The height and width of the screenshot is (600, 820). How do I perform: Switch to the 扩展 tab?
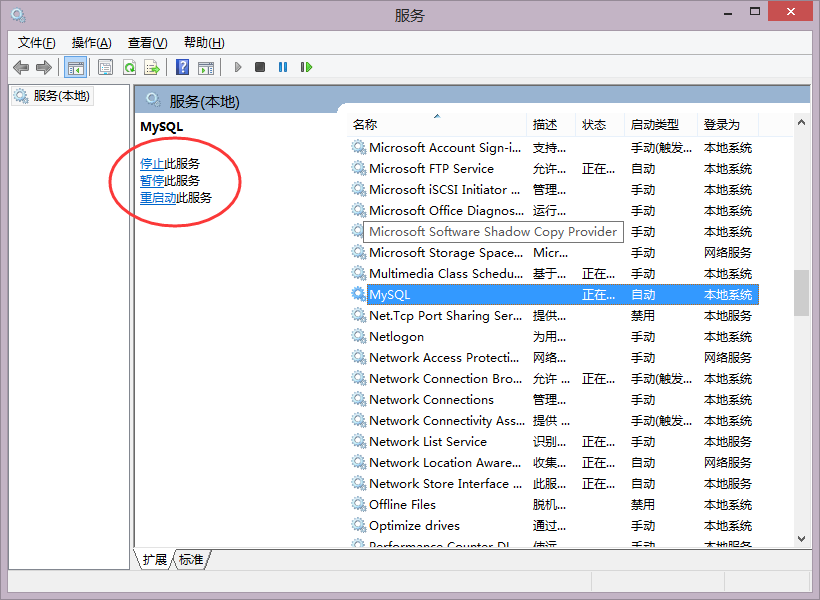[x=154, y=560]
